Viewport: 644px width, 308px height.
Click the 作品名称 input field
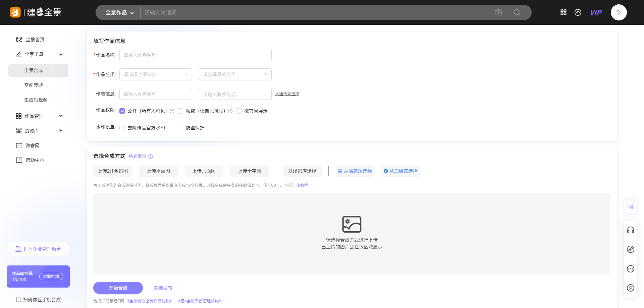tap(195, 55)
